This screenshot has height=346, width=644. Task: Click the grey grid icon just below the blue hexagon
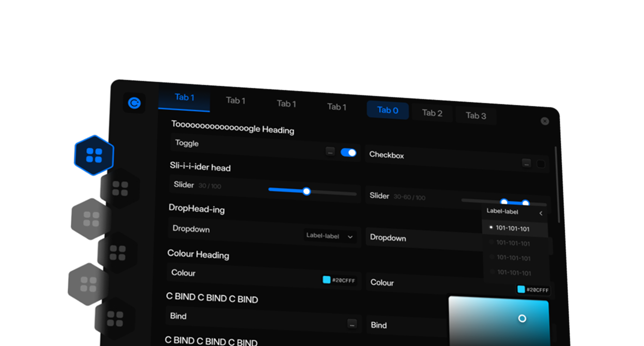(x=120, y=188)
